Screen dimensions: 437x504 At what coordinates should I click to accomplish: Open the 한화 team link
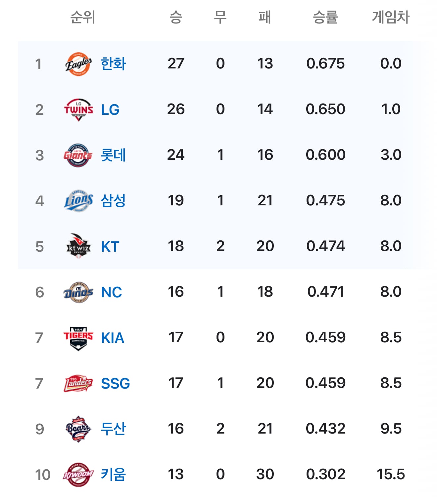coord(113,63)
